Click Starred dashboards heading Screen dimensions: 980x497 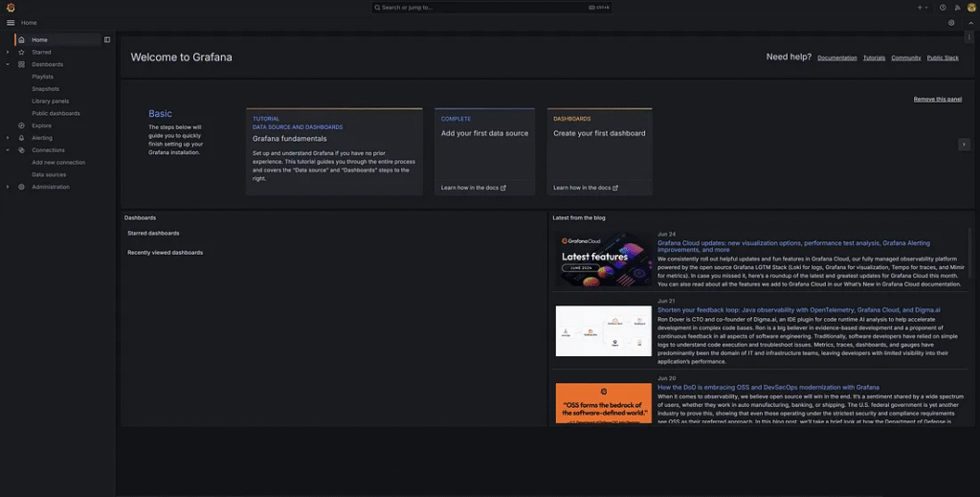click(x=153, y=234)
